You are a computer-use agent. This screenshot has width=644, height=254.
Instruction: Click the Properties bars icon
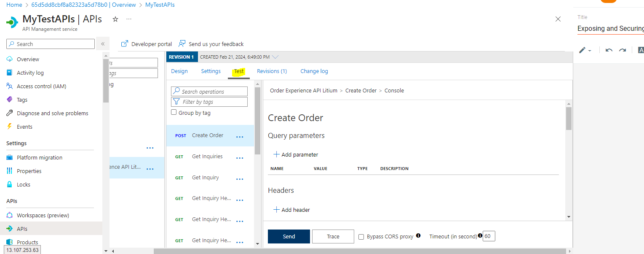10,171
